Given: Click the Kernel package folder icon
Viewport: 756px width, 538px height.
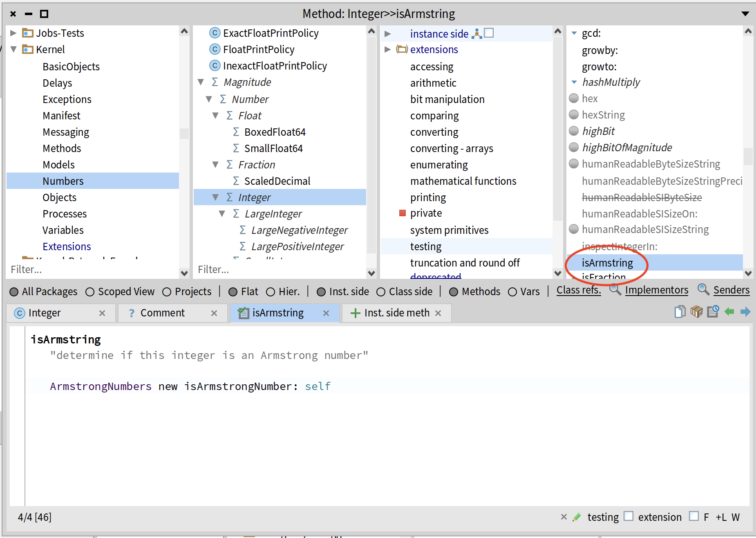Looking at the screenshot, I should click(27, 49).
